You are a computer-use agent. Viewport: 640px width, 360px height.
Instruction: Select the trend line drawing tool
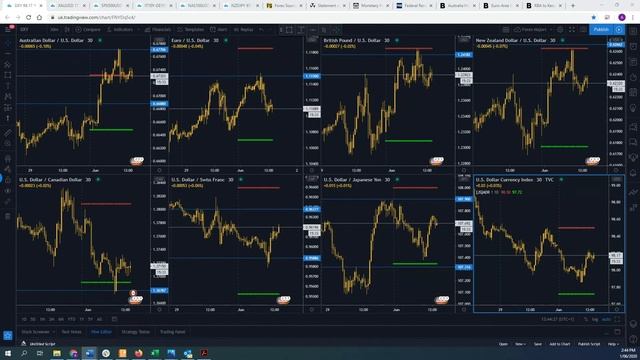(8, 54)
